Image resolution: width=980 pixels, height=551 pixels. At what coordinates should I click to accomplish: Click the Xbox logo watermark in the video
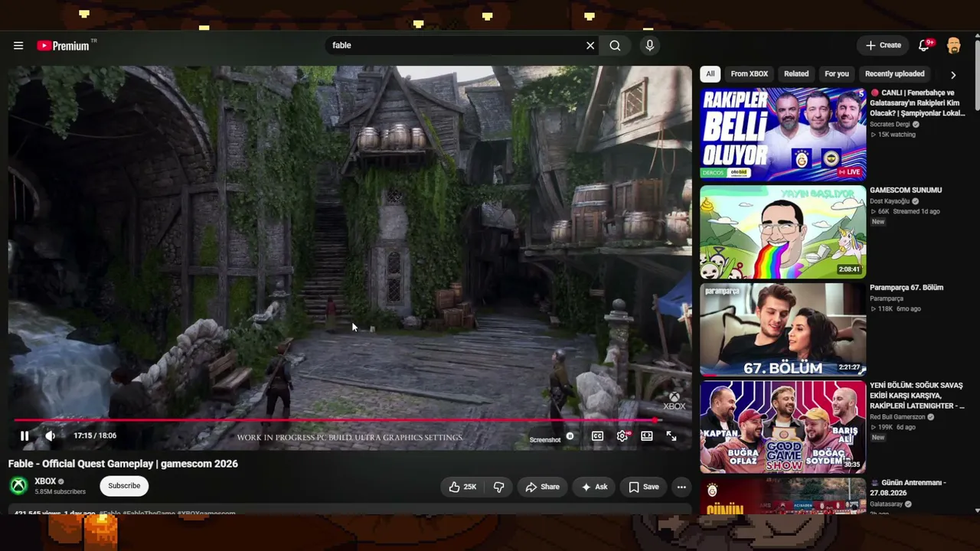[675, 401]
